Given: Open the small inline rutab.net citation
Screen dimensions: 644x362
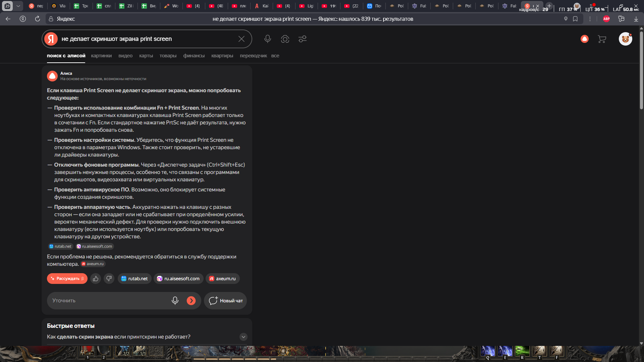Looking at the screenshot, I should [x=61, y=246].
